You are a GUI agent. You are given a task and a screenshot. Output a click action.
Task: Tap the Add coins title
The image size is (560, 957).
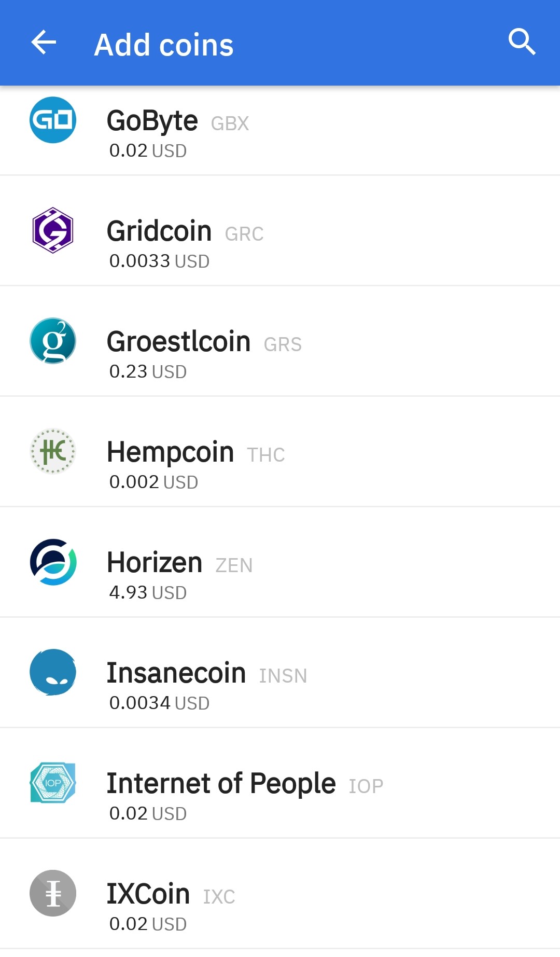[x=164, y=45]
